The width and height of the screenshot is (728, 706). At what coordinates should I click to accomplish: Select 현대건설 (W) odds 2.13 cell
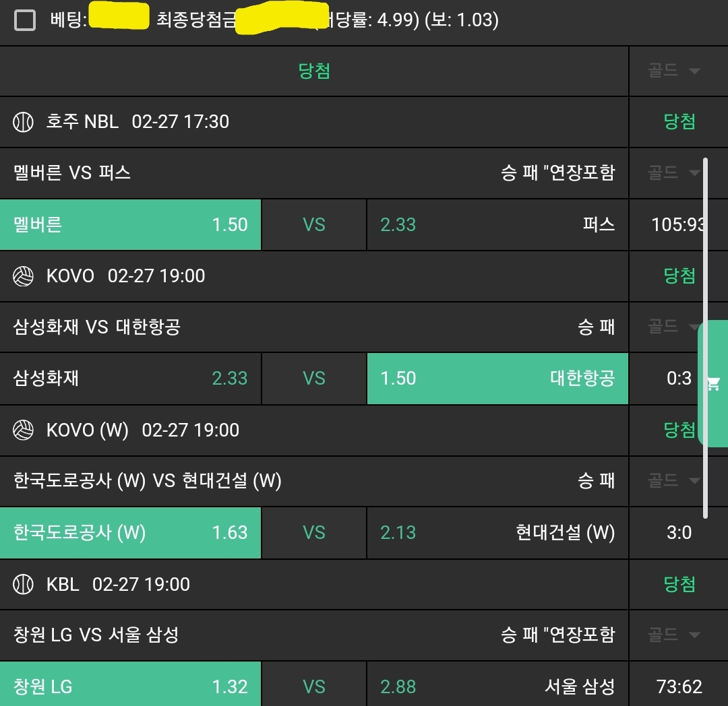(x=497, y=533)
